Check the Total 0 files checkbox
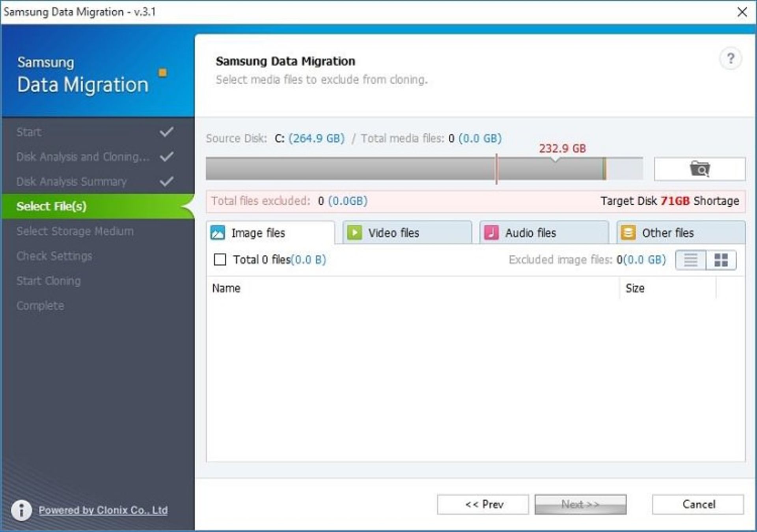 (x=220, y=259)
